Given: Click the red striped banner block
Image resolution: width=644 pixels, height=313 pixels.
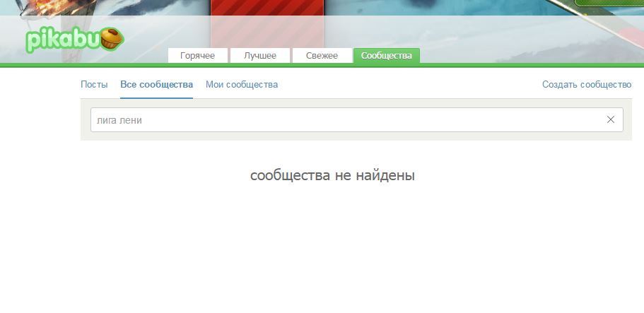Looking at the screenshot, I should coord(267,25).
